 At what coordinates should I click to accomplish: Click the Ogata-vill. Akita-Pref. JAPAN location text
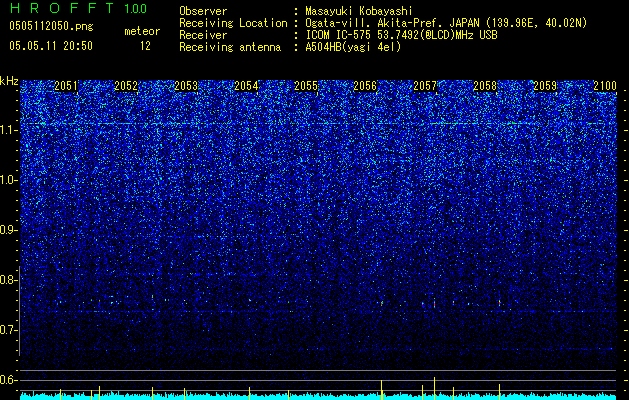[x=446, y=23]
